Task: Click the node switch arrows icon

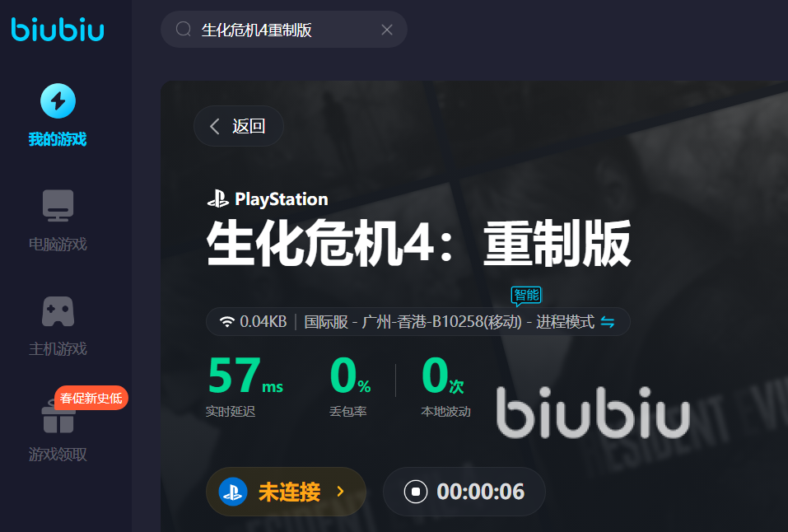Action: click(608, 322)
